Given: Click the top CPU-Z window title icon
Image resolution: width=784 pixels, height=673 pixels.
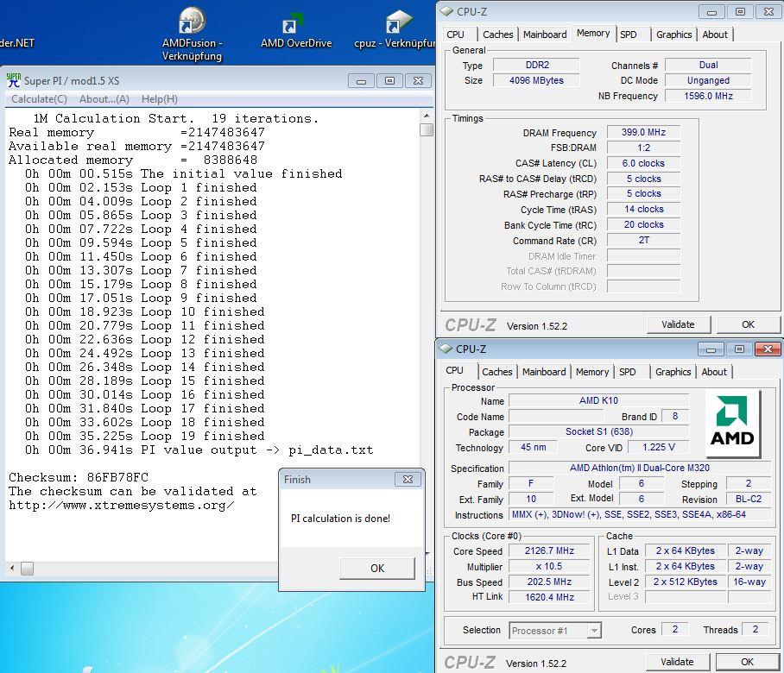Looking at the screenshot, I should pos(446,11).
